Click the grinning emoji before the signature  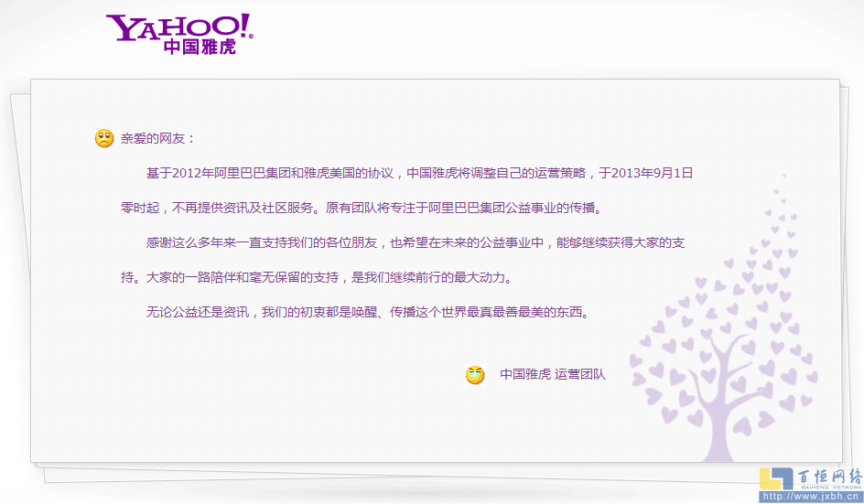pyautogui.click(x=475, y=374)
